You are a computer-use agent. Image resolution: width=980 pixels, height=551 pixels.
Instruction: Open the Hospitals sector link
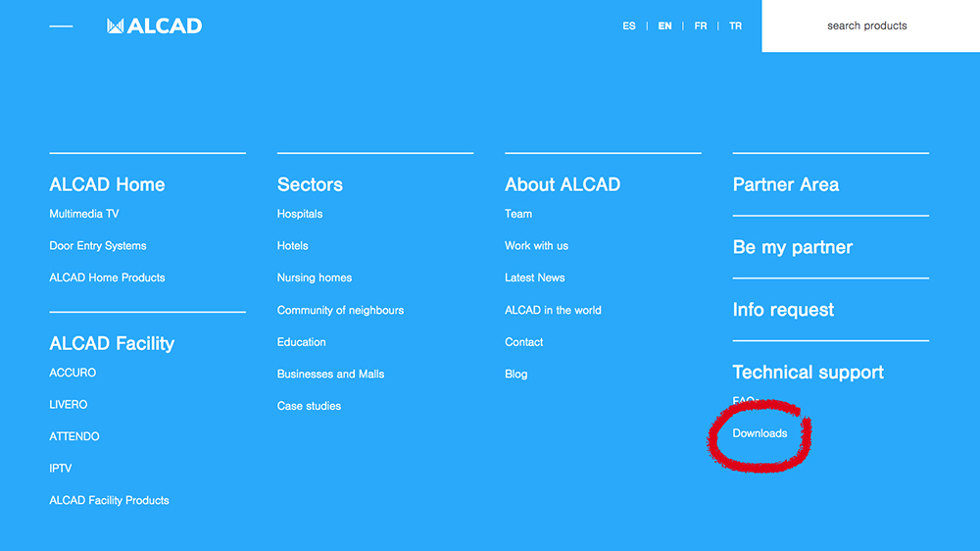(x=300, y=214)
